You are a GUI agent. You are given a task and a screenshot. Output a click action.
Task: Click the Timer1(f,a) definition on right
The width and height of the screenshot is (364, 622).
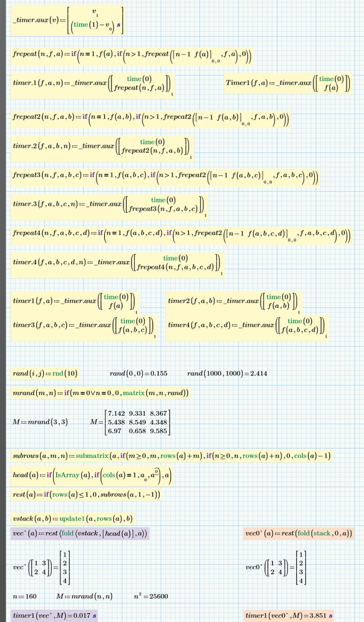[288, 83]
